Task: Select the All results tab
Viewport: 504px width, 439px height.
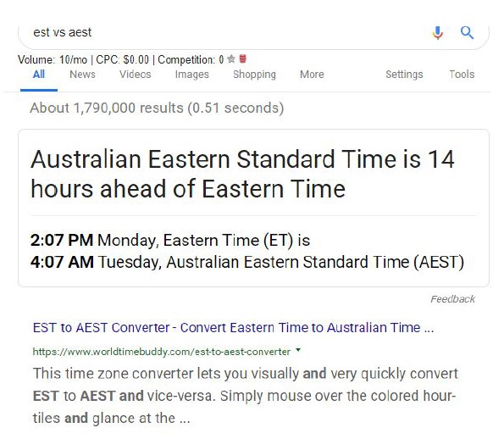Action: [x=39, y=75]
